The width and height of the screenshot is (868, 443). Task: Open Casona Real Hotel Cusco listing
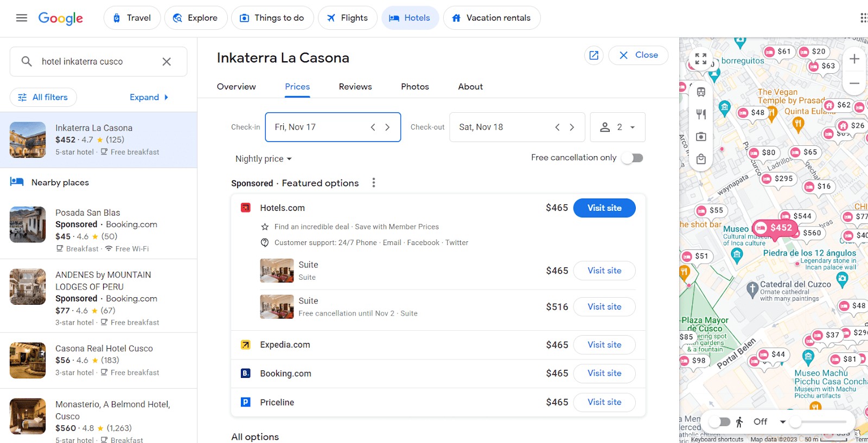point(98,361)
